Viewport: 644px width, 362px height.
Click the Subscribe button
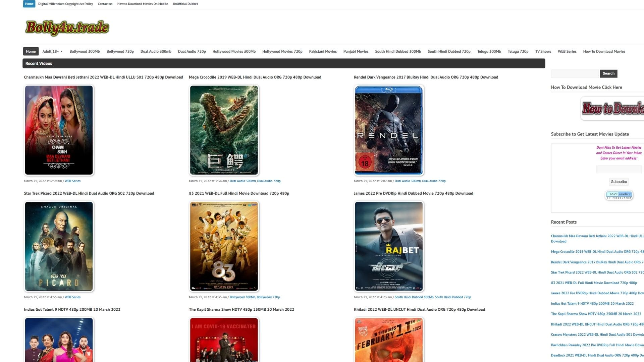point(619,182)
